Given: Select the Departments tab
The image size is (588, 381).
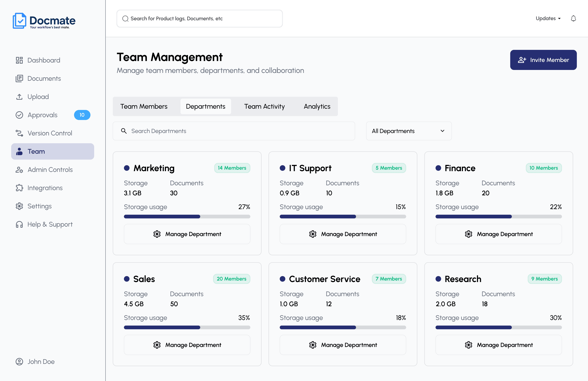Looking at the screenshot, I should pyautogui.click(x=206, y=106).
